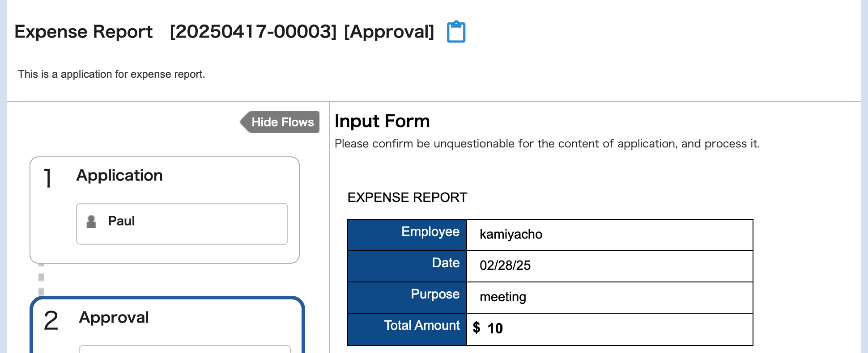
Task: Click the [Approval] status in the title
Action: coord(389,32)
